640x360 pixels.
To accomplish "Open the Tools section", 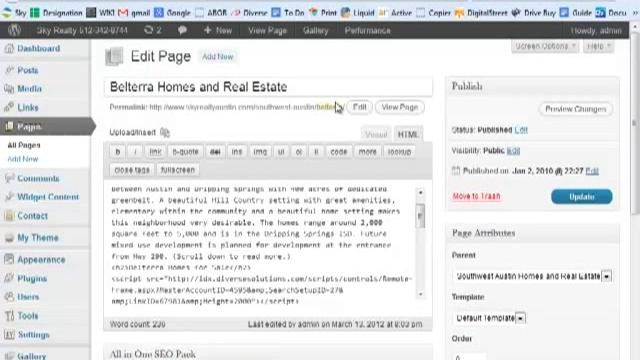I will click(27, 316).
